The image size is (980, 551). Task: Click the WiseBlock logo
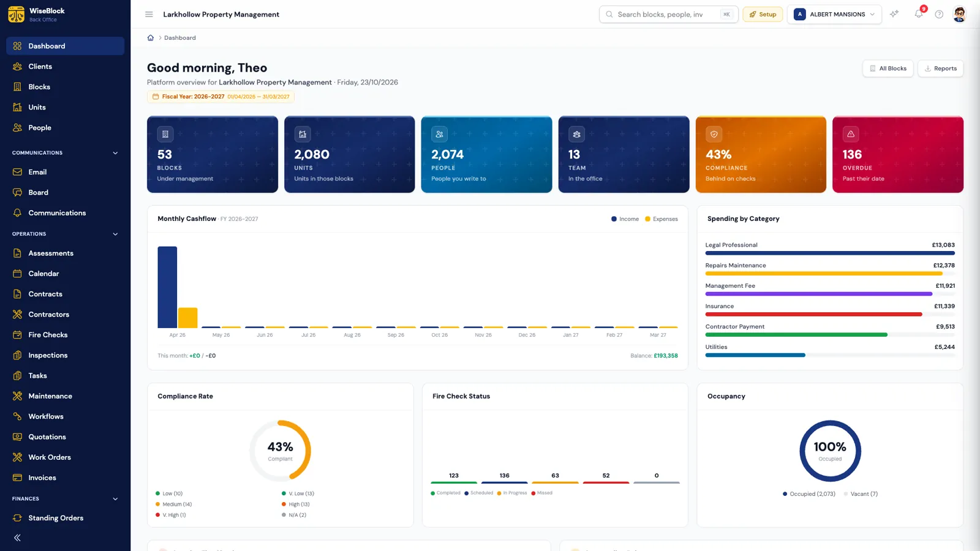coord(17,14)
